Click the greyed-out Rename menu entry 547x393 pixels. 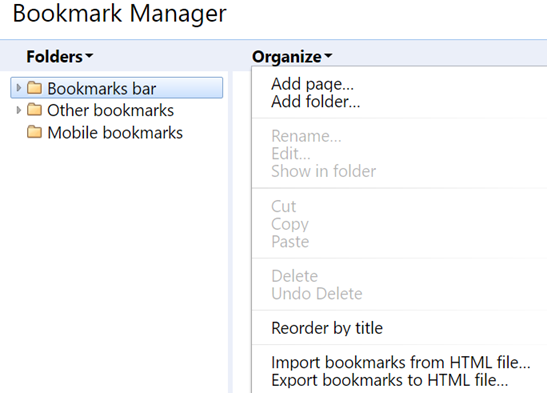tap(306, 136)
